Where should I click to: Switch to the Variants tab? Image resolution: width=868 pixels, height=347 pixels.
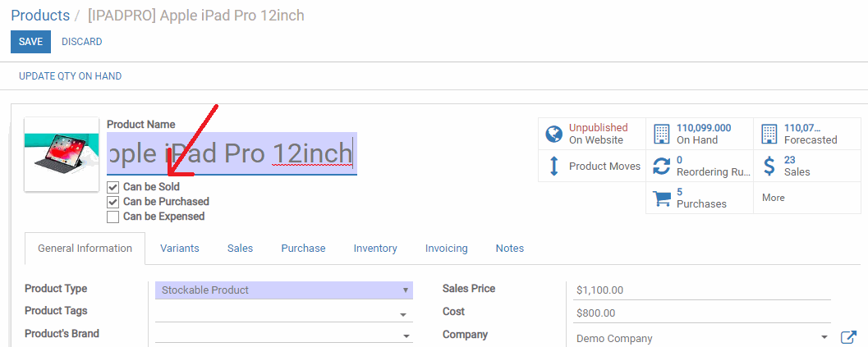pyautogui.click(x=179, y=249)
